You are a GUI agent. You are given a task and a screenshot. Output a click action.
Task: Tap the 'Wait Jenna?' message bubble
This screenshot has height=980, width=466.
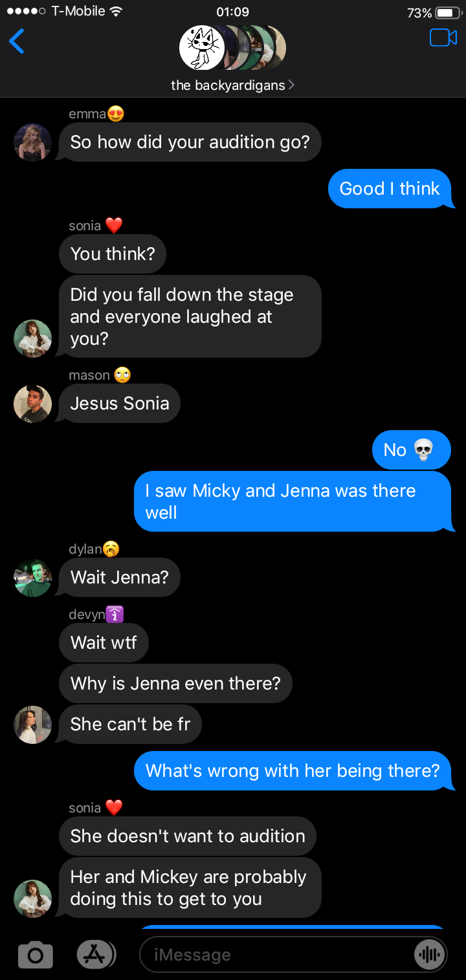[x=120, y=578]
